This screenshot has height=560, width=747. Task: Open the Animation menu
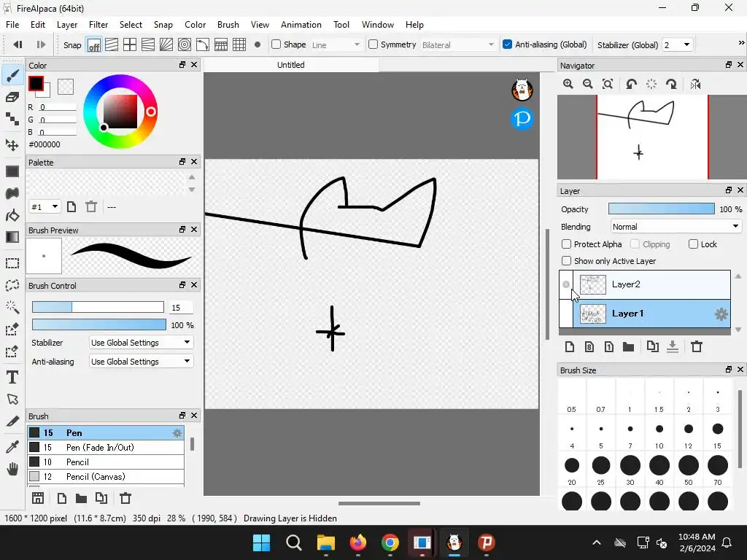coord(301,25)
